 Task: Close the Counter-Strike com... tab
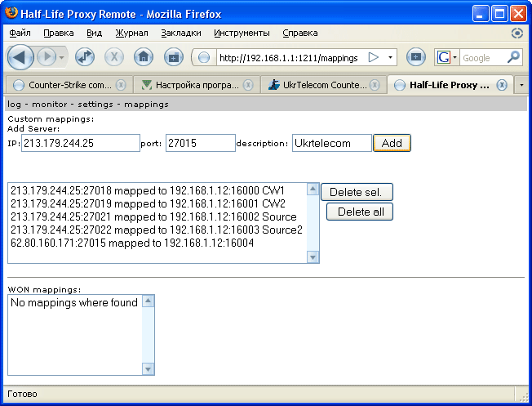(121, 85)
